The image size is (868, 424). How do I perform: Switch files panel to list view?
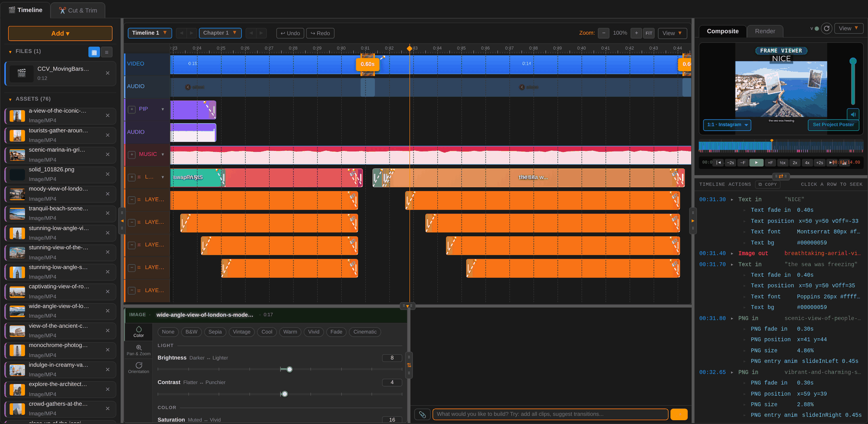click(x=107, y=52)
